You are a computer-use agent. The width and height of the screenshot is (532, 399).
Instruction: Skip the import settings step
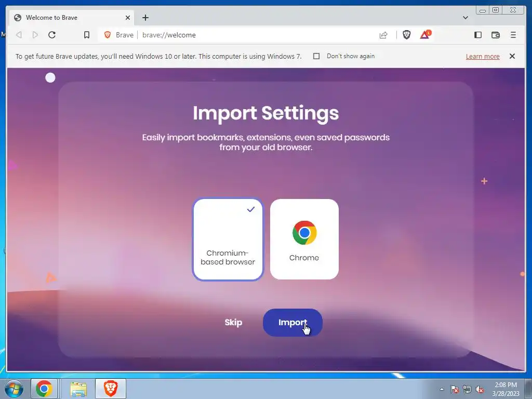click(233, 322)
